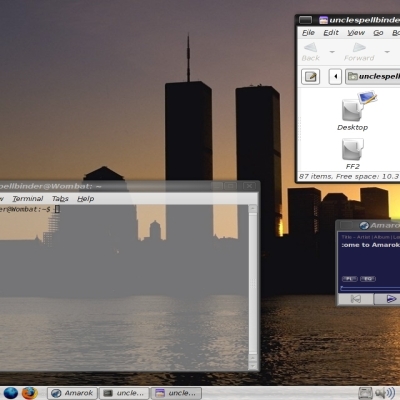
Task: Open the Back history dropdown arrow
Action: (332, 52)
